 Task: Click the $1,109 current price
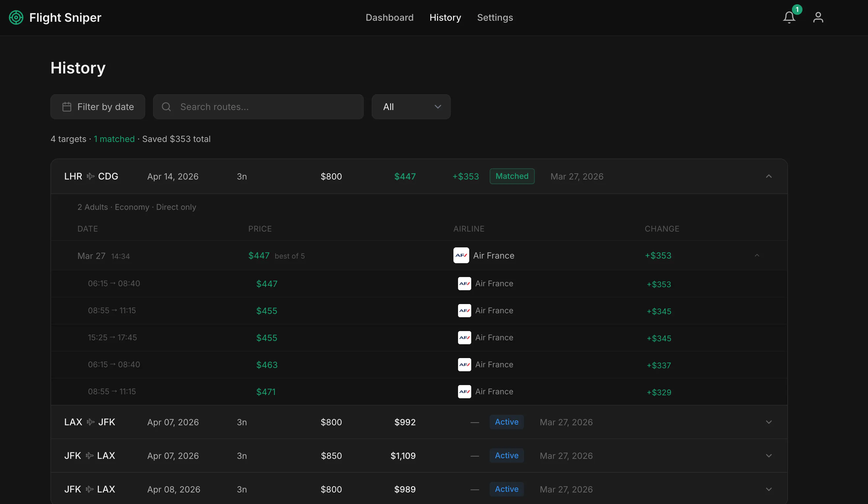[x=403, y=456]
